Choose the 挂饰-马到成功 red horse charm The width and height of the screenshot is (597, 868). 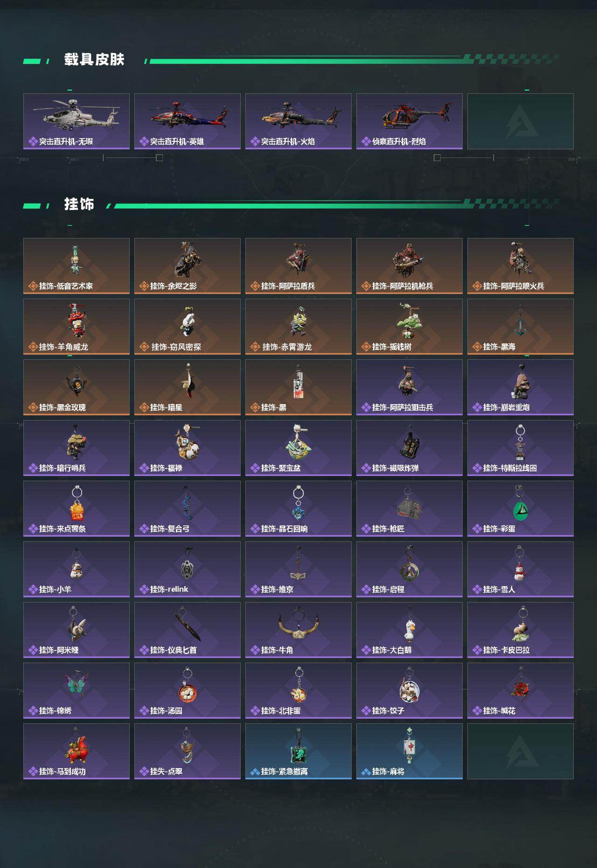tap(76, 751)
